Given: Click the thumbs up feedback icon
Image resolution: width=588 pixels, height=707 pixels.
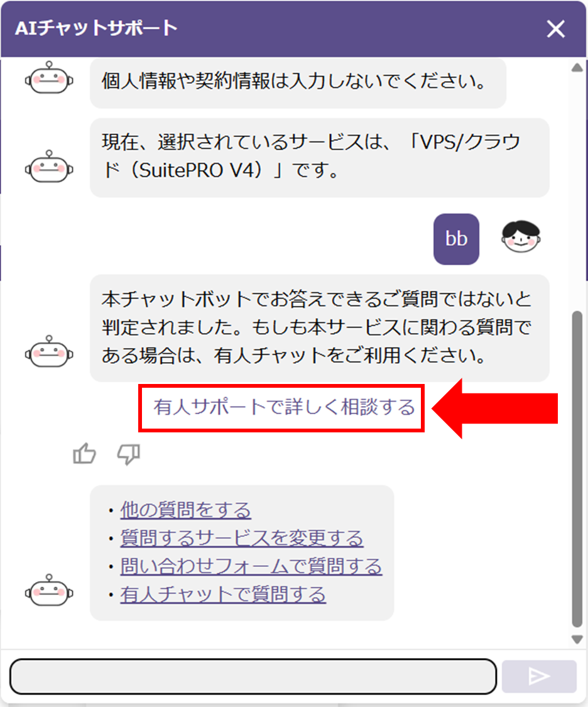Looking at the screenshot, I should tap(84, 454).
